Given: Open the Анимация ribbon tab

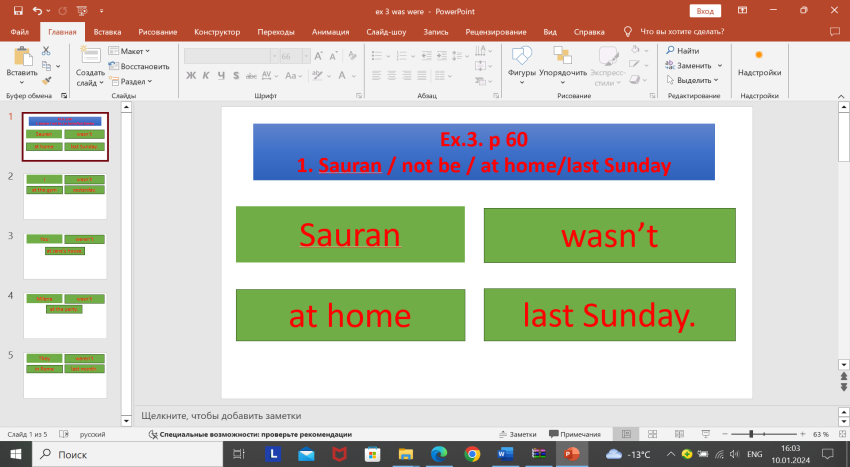Looking at the screenshot, I should point(329,32).
